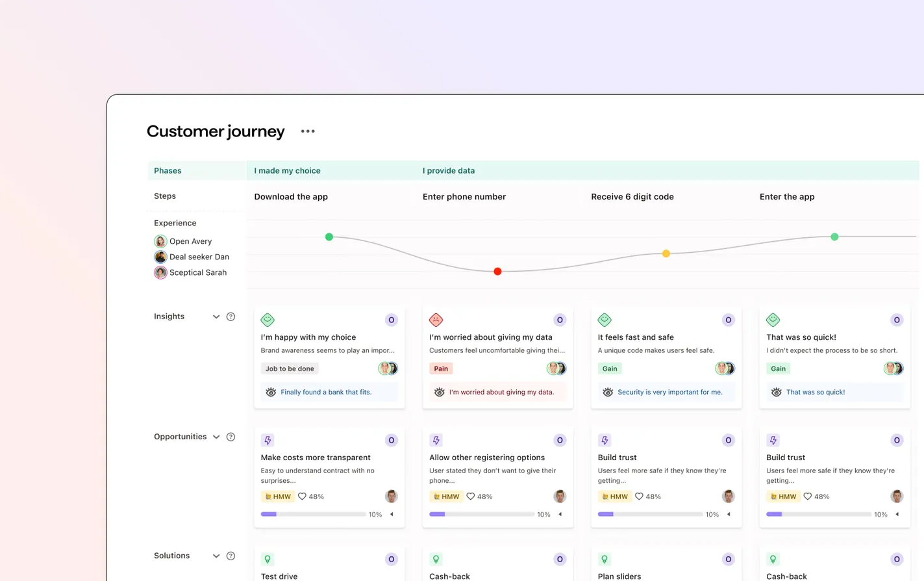This screenshot has width=924, height=581.
Task: Click sad face icon on 'I'm worried about giving my data'
Action: pos(436,320)
